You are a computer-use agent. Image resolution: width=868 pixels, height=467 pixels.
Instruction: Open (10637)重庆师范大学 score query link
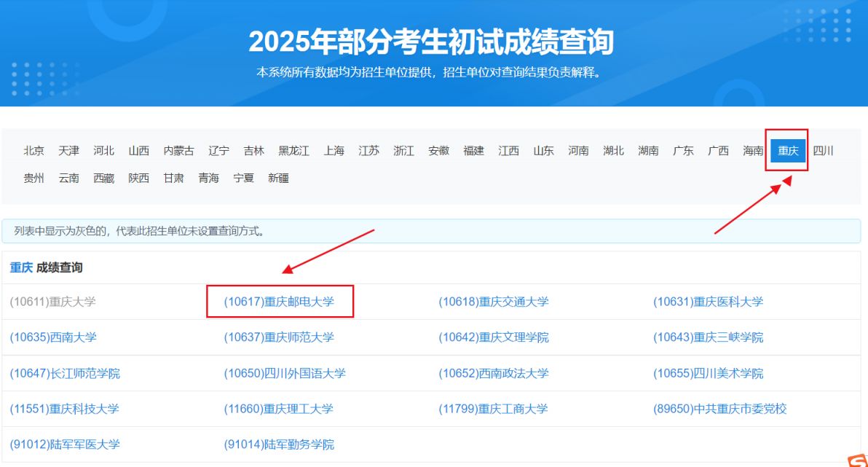pyautogui.click(x=279, y=337)
